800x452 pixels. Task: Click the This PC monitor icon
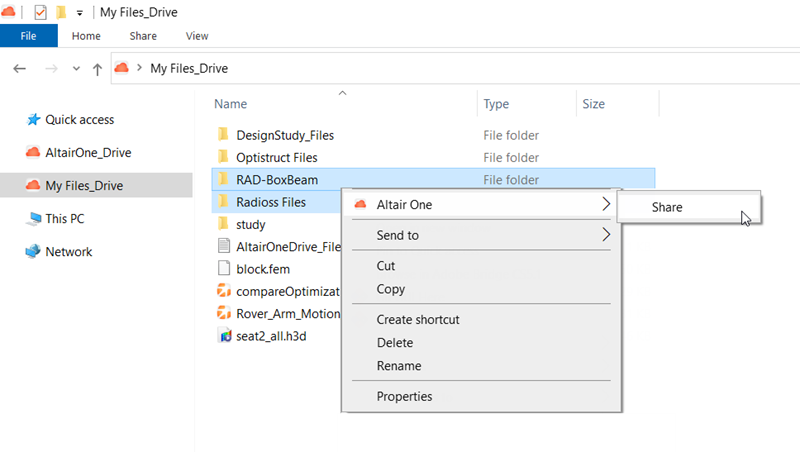click(x=33, y=218)
